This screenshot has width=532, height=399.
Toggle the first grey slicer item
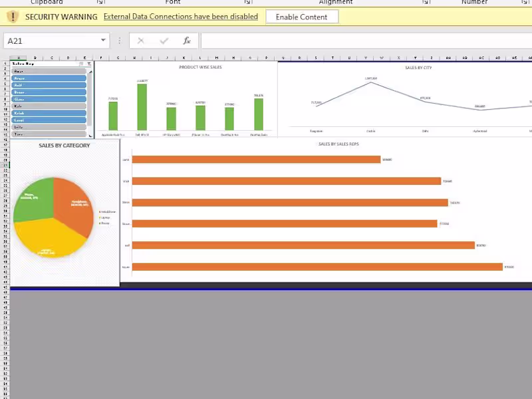pyautogui.click(x=49, y=71)
